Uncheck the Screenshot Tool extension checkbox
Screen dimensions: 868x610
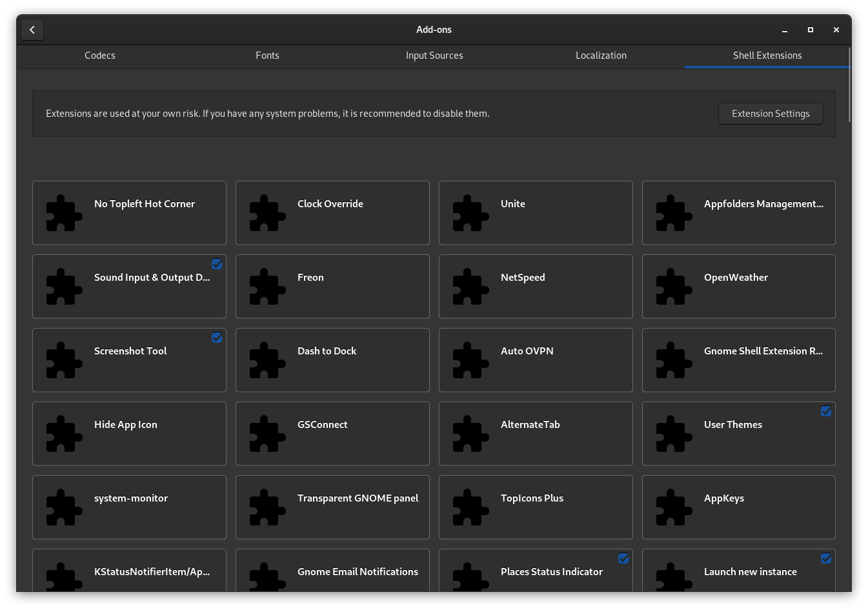pos(217,338)
